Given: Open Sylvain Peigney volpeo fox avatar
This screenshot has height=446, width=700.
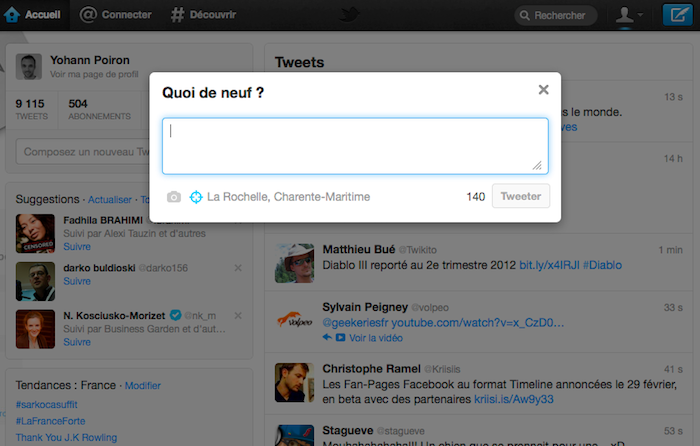Looking at the screenshot, I should 295,321.
